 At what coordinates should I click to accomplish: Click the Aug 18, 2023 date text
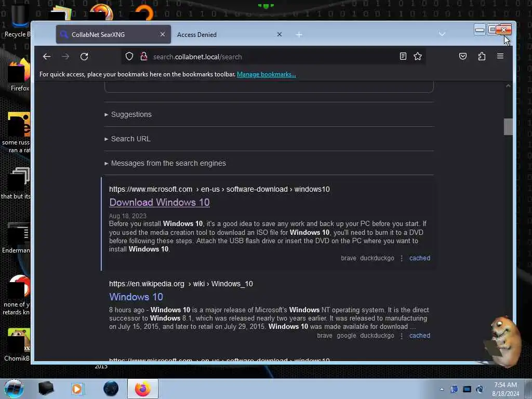(x=128, y=216)
